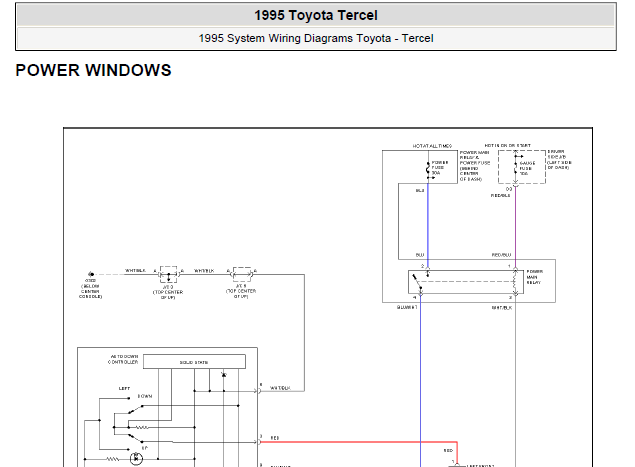635x467 pixels.
Task: Click the LED indicator symbol in the switch
Action: click(136, 459)
